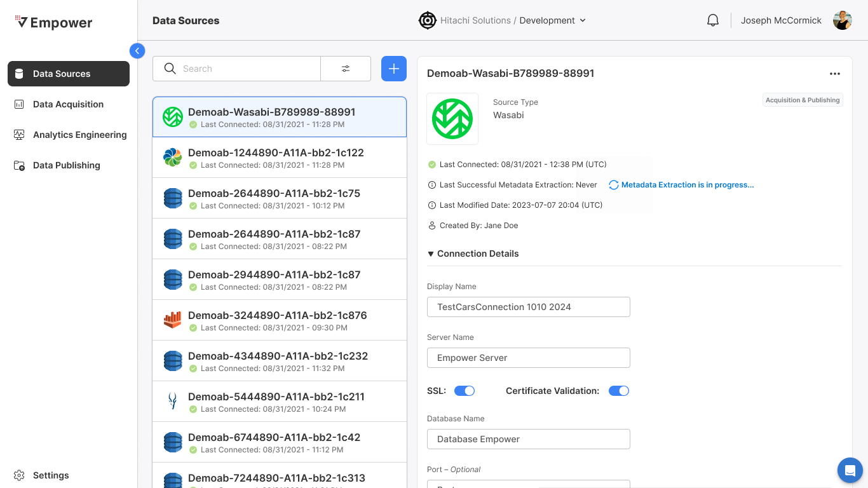Select Demoab-1244890-A11A-bb2-1c122 data source
This screenshot has width=868, height=488.
[x=280, y=158]
